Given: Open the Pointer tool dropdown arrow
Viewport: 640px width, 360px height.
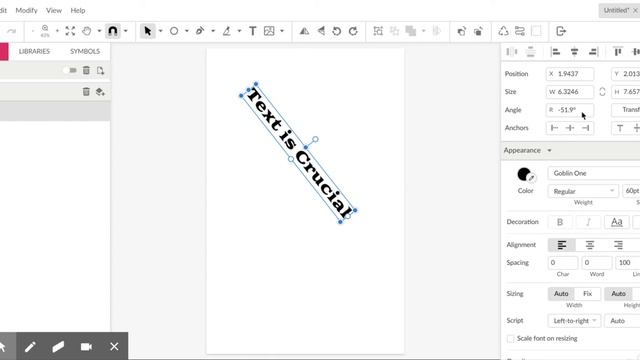Looking at the screenshot, I should coord(160,31).
